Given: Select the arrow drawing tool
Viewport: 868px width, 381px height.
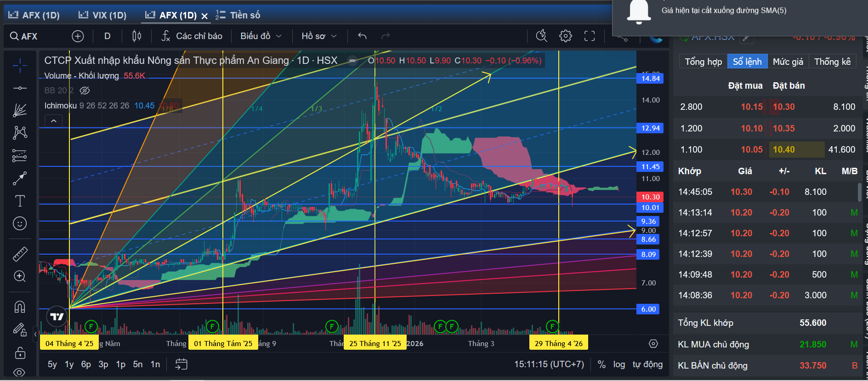Looking at the screenshot, I should 20,178.
